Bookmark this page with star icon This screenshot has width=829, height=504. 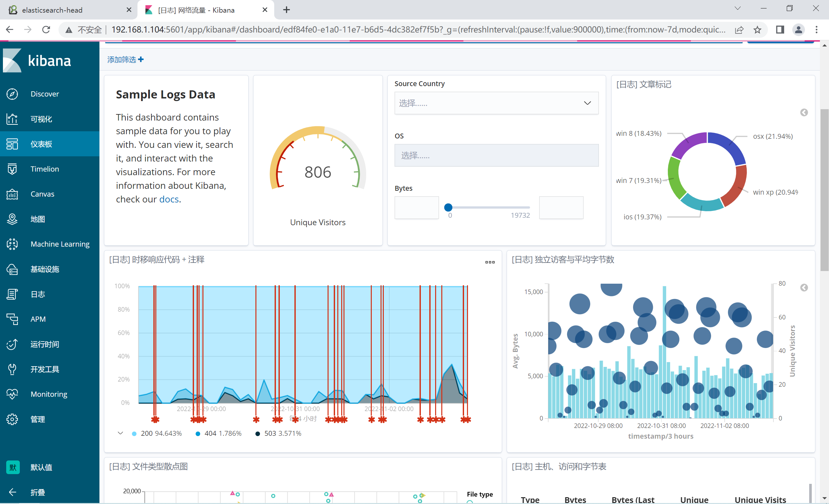pos(757,30)
